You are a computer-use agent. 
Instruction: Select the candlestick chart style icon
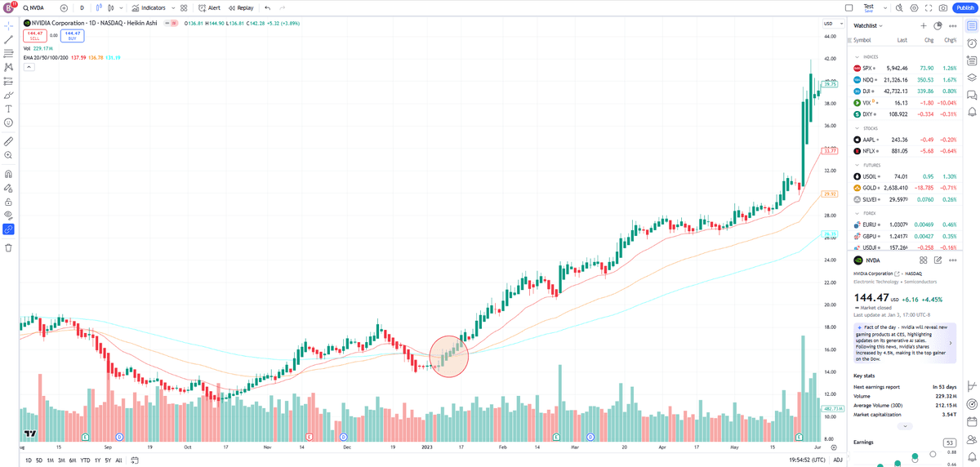pos(98,7)
